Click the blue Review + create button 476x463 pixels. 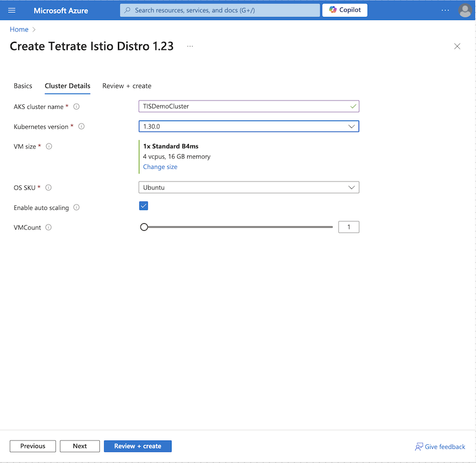click(x=138, y=446)
